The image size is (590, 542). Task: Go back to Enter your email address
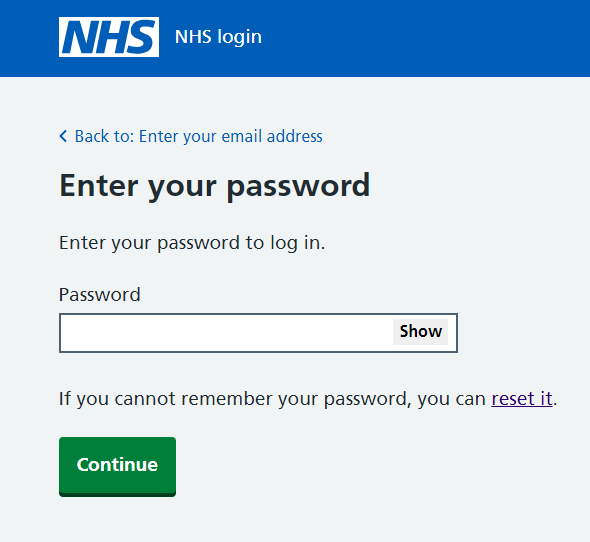tap(198, 136)
